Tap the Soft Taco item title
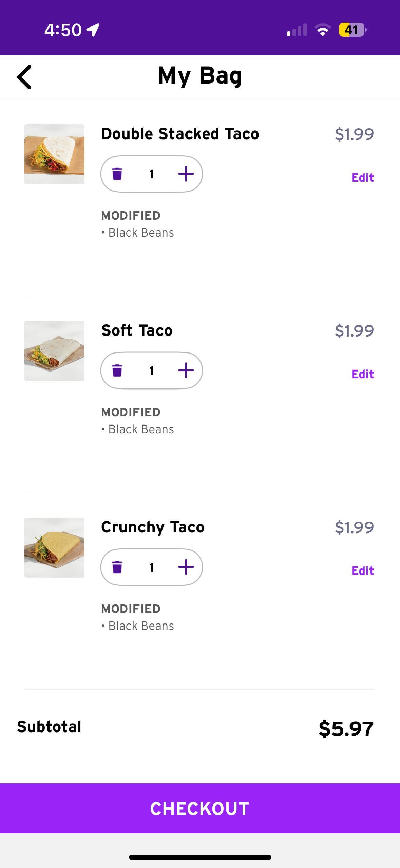This screenshot has height=868, width=400. pyautogui.click(x=137, y=330)
